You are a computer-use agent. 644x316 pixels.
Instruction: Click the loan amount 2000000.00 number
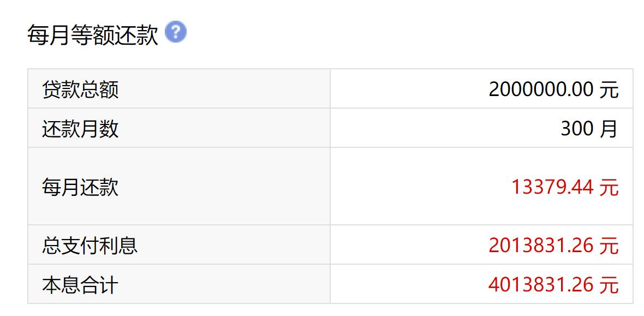(x=540, y=89)
